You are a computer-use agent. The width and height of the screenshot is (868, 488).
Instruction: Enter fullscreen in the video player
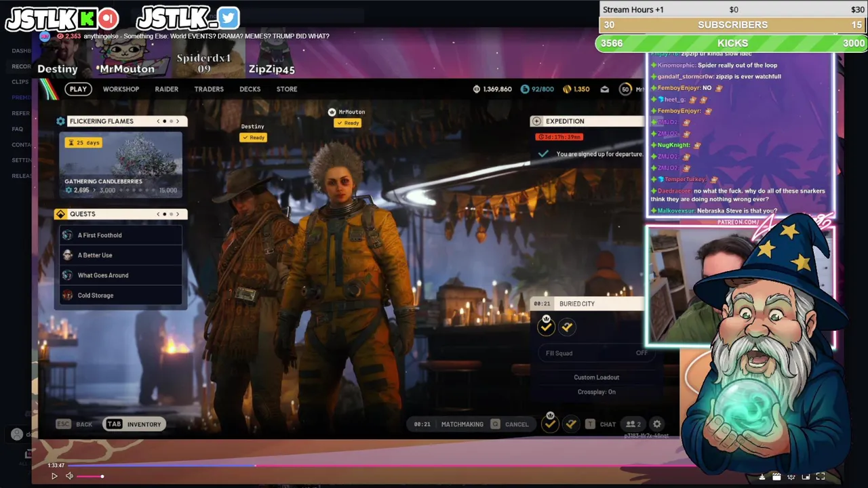coord(821,476)
